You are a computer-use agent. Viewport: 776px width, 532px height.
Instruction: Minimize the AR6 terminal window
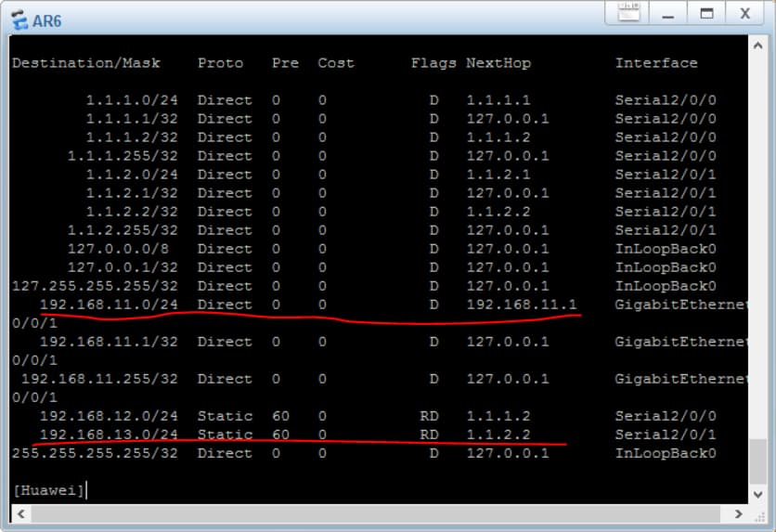pos(667,13)
